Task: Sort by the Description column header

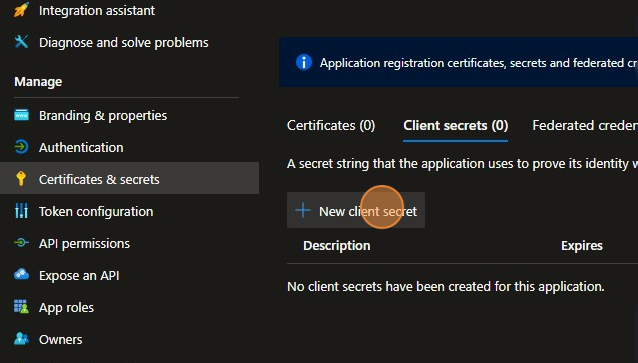Action: click(x=336, y=246)
